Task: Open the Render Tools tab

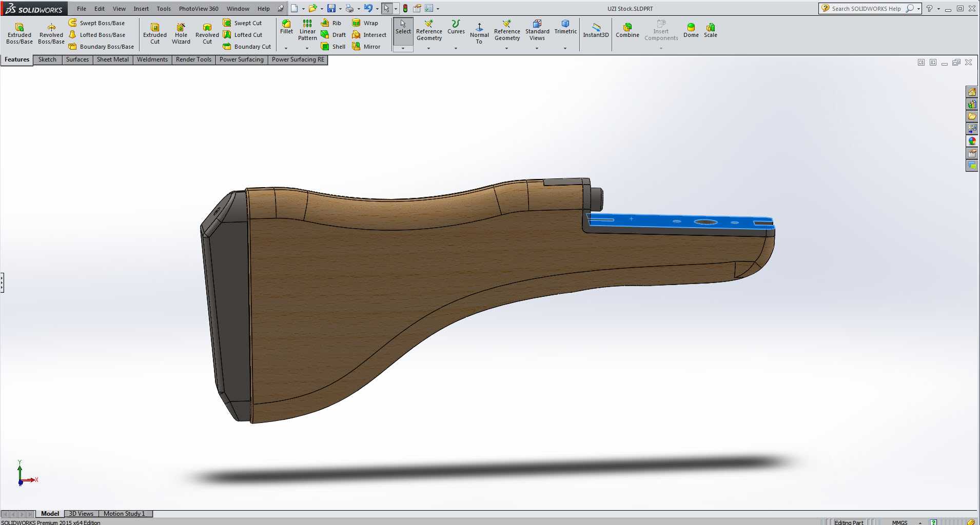Action: click(193, 59)
